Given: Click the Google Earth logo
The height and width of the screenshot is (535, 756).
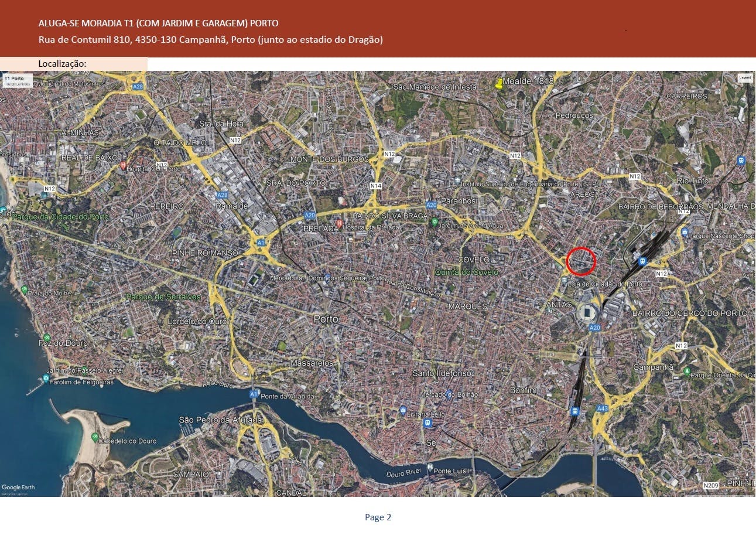Looking at the screenshot, I should (18, 488).
